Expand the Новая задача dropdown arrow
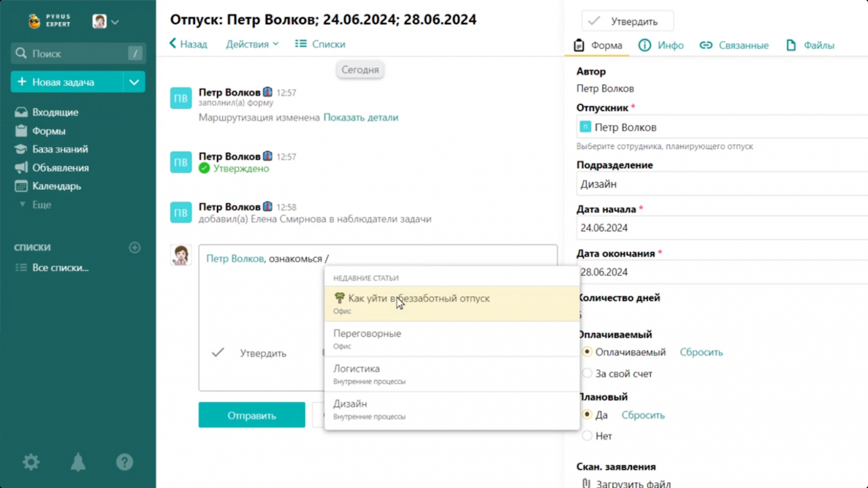Viewport: 868px width, 488px height. 134,82
